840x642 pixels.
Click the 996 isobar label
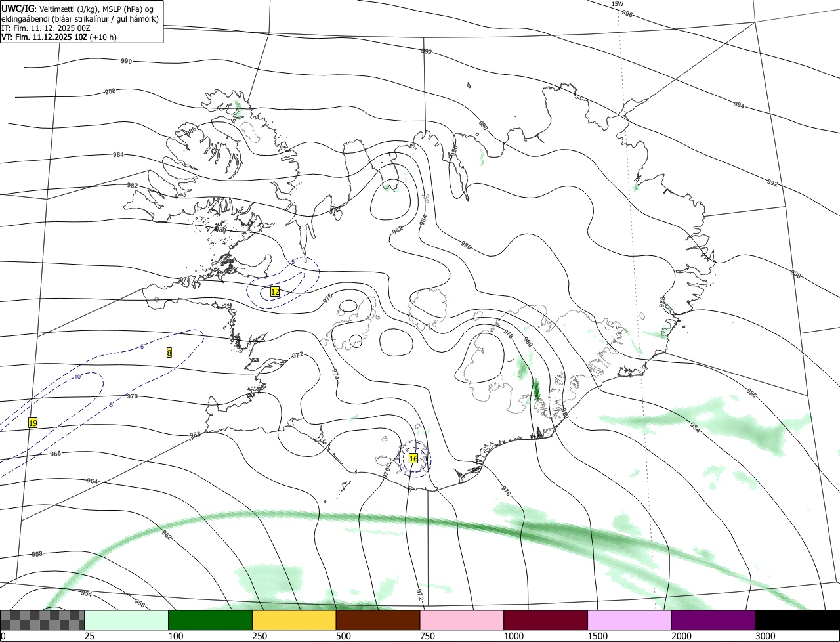pos(627,13)
